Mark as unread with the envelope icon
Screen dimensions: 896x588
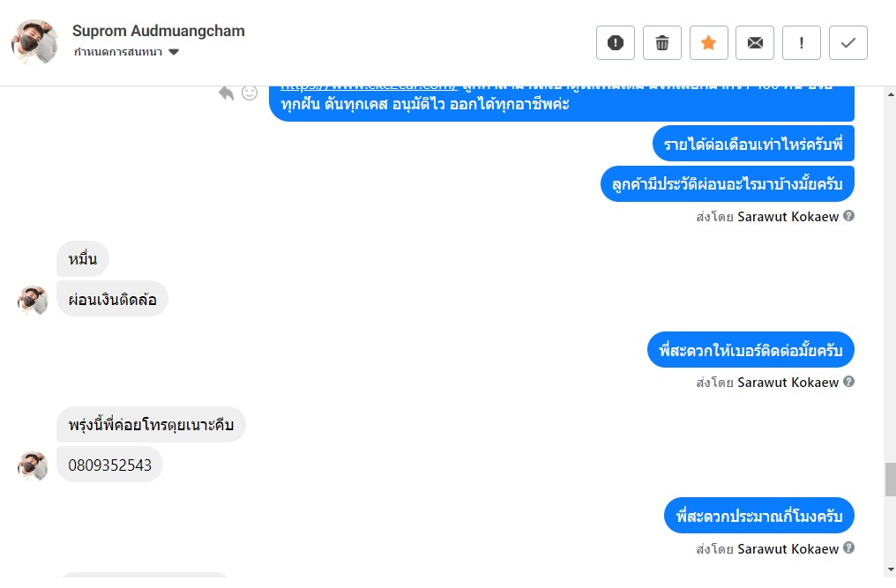tap(755, 43)
